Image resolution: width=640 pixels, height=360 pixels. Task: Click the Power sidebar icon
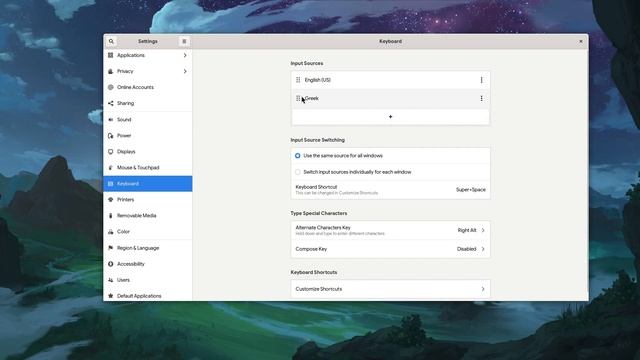tap(110, 136)
